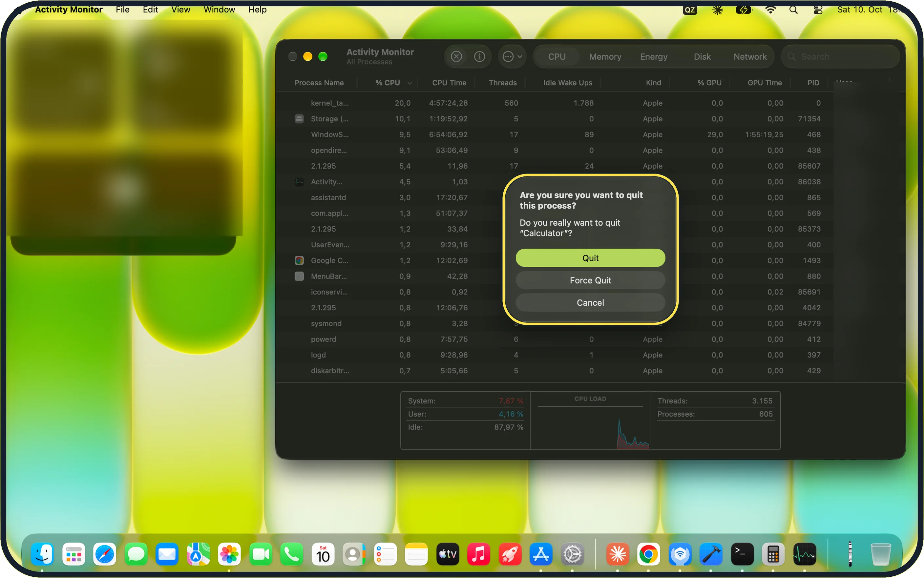
Task: Sort by Process Name column header
Action: (319, 83)
